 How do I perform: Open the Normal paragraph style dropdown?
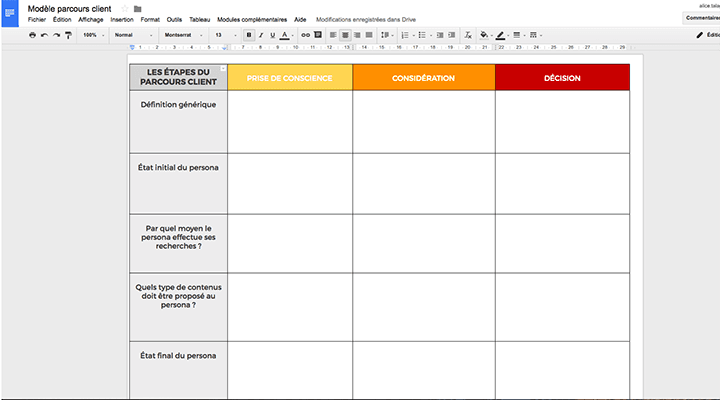tap(130, 35)
